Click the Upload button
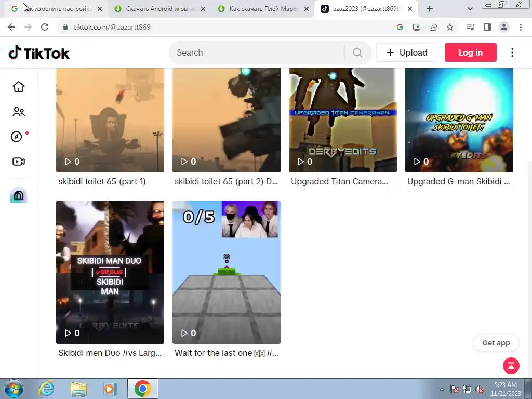This screenshot has height=399, width=532. tap(406, 52)
